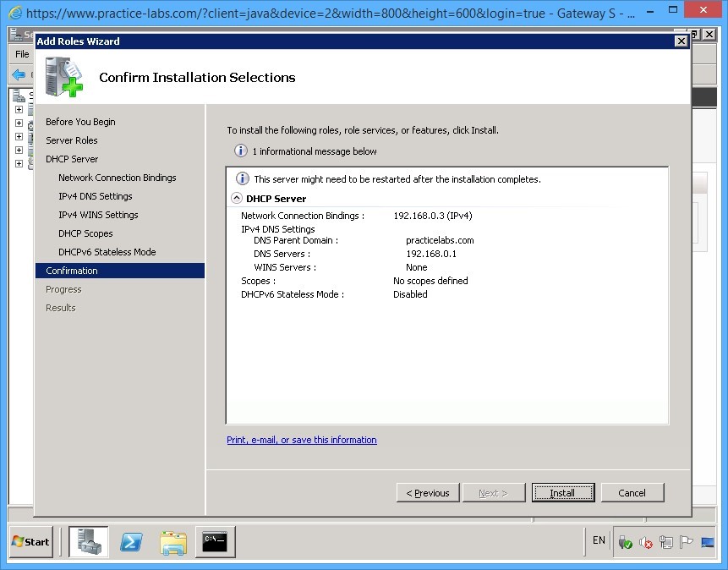This screenshot has height=570, width=728.
Task: Click the muted volume tray icon
Action: pyautogui.click(x=646, y=541)
